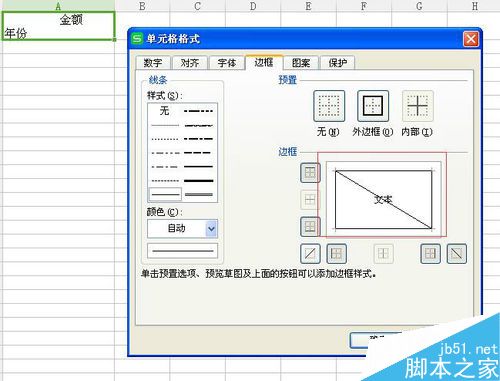
Task: Choose the fine dashed line style
Action: 165,181
